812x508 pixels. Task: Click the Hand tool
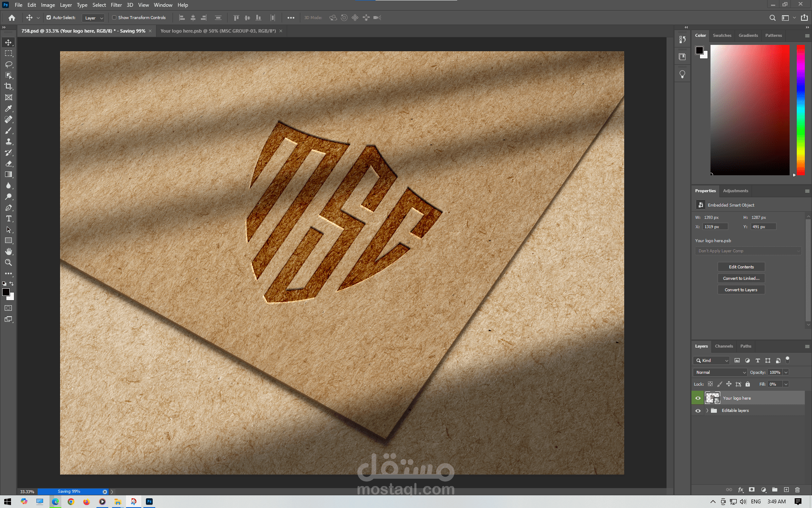coord(8,251)
